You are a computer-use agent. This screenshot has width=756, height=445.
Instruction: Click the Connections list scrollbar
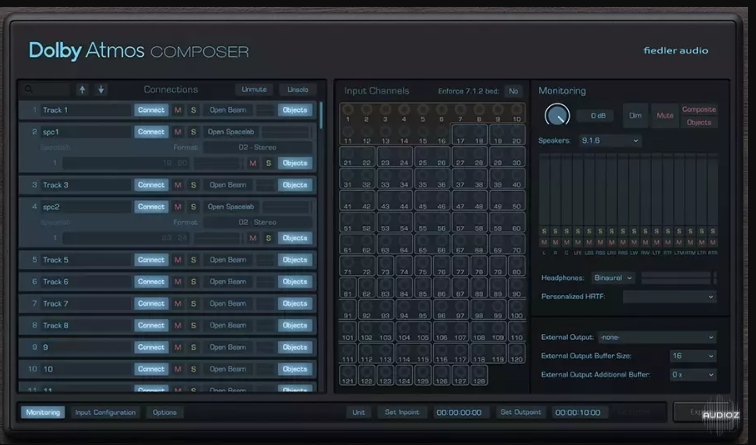click(x=321, y=115)
